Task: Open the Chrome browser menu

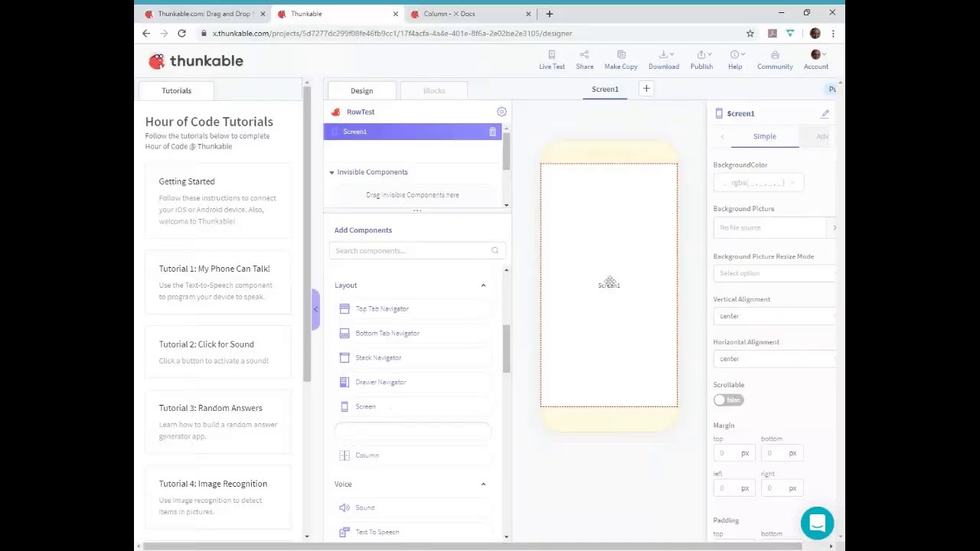Action: [x=833, y=33]
